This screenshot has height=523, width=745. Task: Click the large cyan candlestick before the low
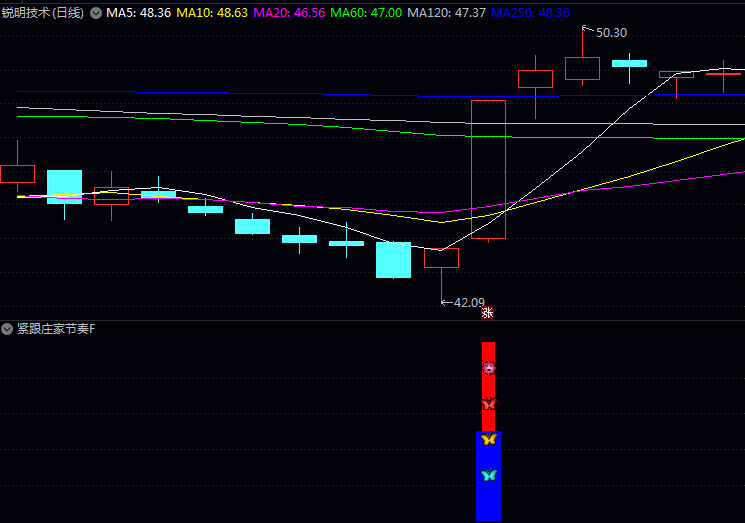[393, 260]
